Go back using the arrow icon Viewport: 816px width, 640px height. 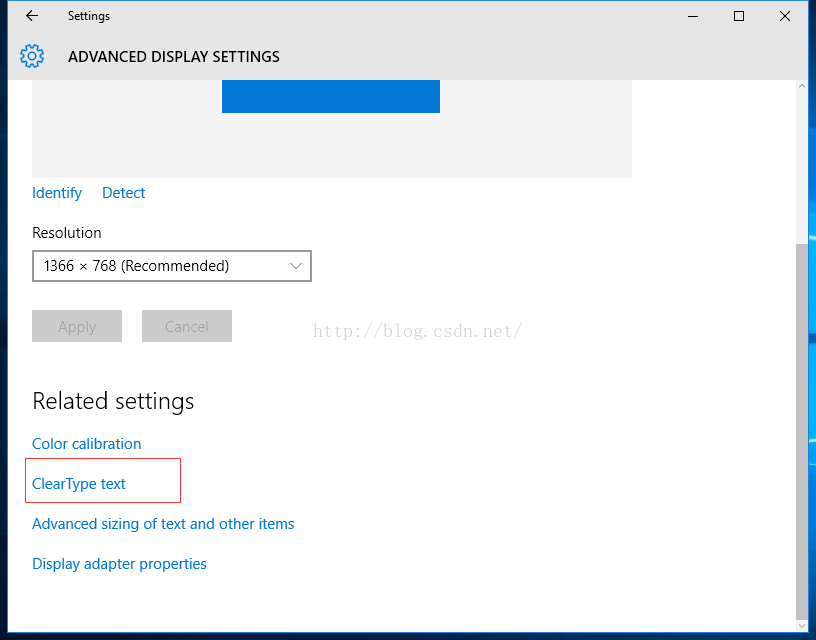pos(32,16)
